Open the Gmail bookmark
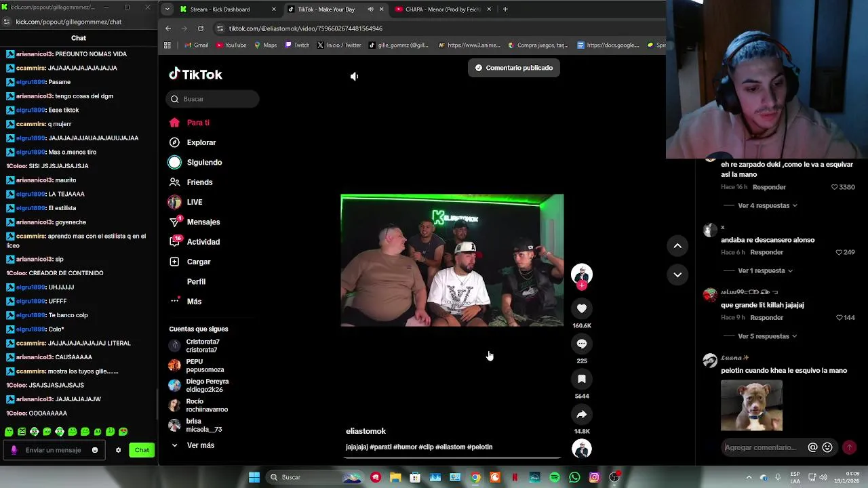Screen dimensions: 868x488 click(196, 45)
